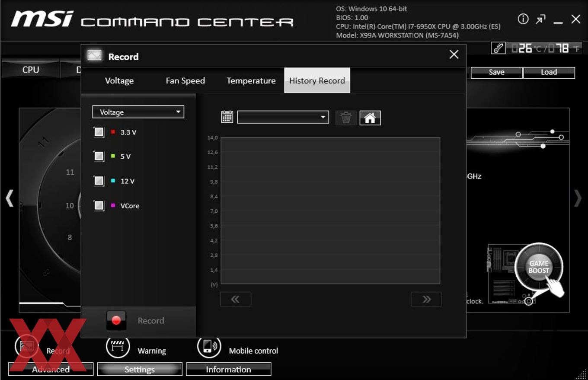Click the trash delete record icon
Viewport: 588px width, 380px height.
(346, 118)
